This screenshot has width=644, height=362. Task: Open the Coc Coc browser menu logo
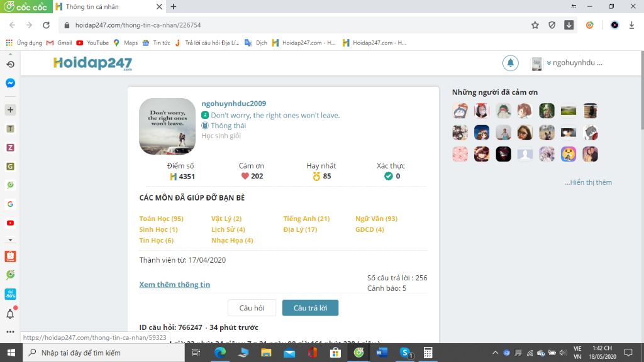[26, 6]
